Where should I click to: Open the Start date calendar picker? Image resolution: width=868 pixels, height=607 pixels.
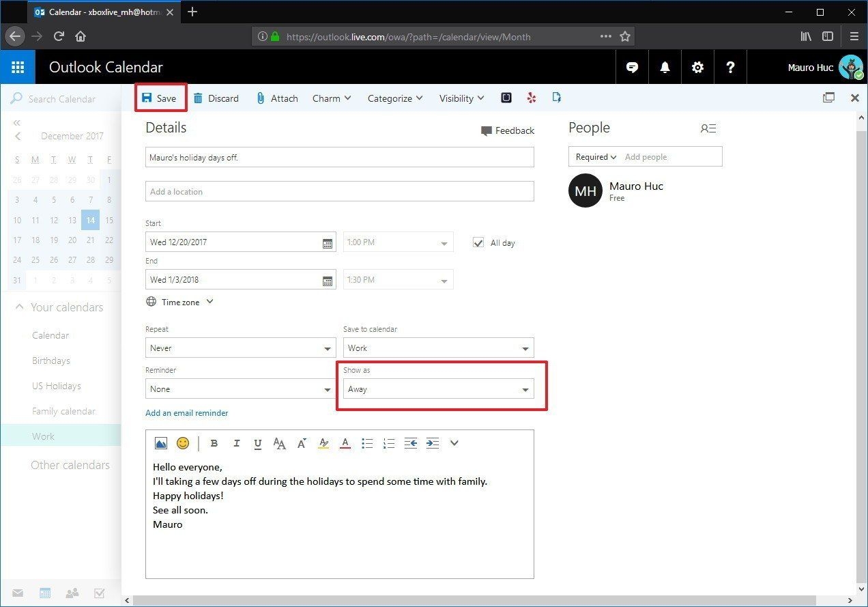click(327, 242)
